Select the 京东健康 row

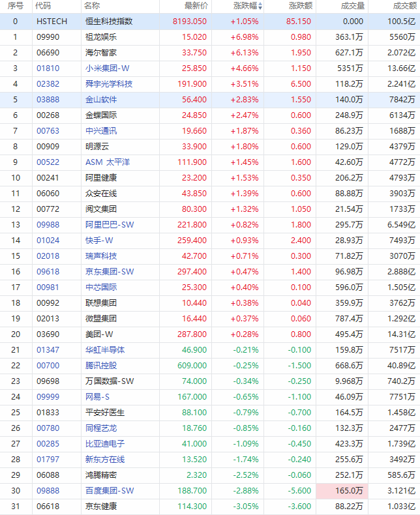pyautogui.click(x=210, y=507)
